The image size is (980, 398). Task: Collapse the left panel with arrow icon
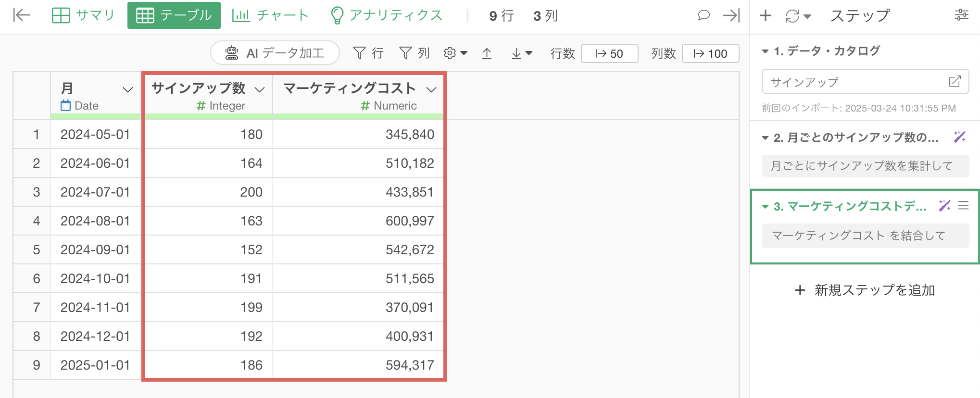(22, 15)
